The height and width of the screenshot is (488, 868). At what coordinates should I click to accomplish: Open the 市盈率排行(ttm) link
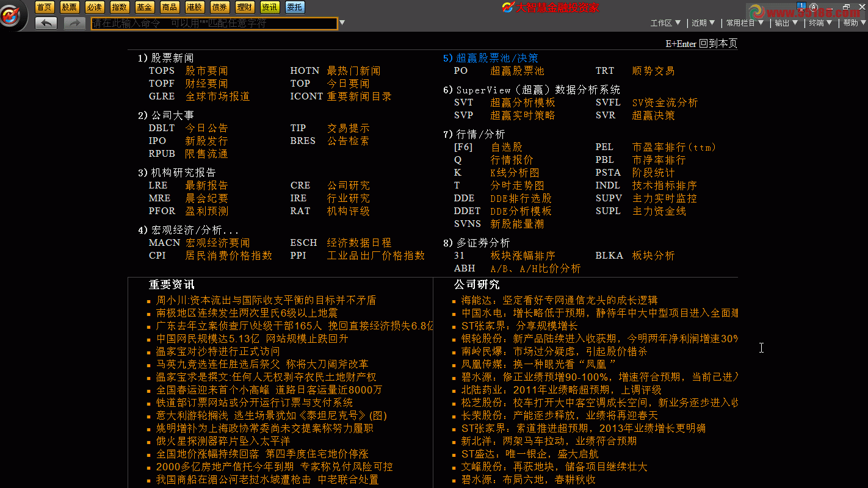coord(674,147)
